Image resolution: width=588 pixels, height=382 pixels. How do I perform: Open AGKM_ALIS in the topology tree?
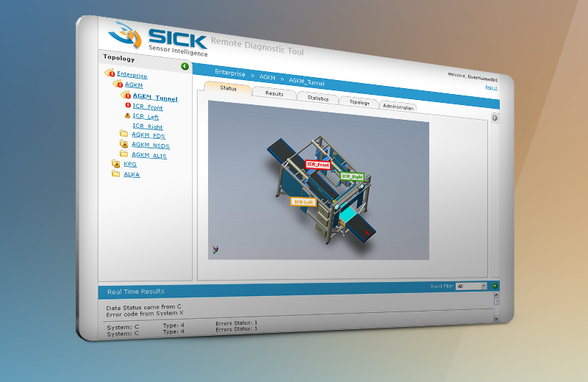click(149, 155)
